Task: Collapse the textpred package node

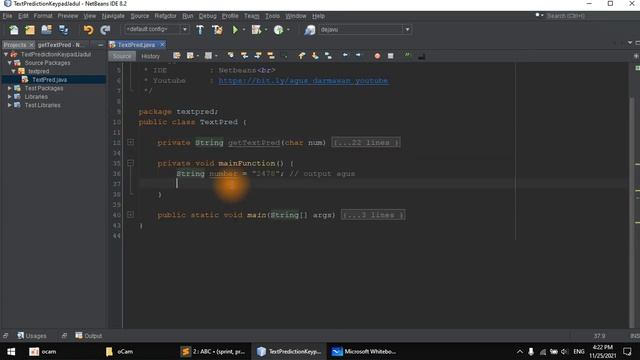Action: coord(13,71)
